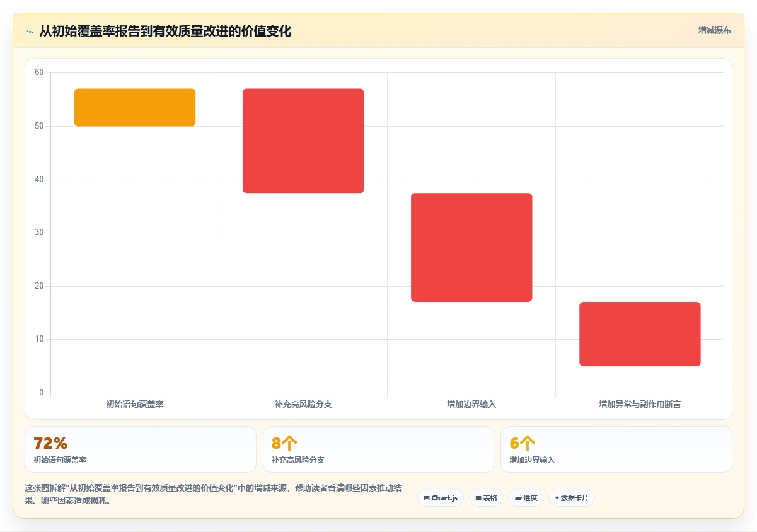Select the red 补充高风险分支 waterfall bar
The width and height of the screenshot is (757, 532).
(x=303, y=141)
